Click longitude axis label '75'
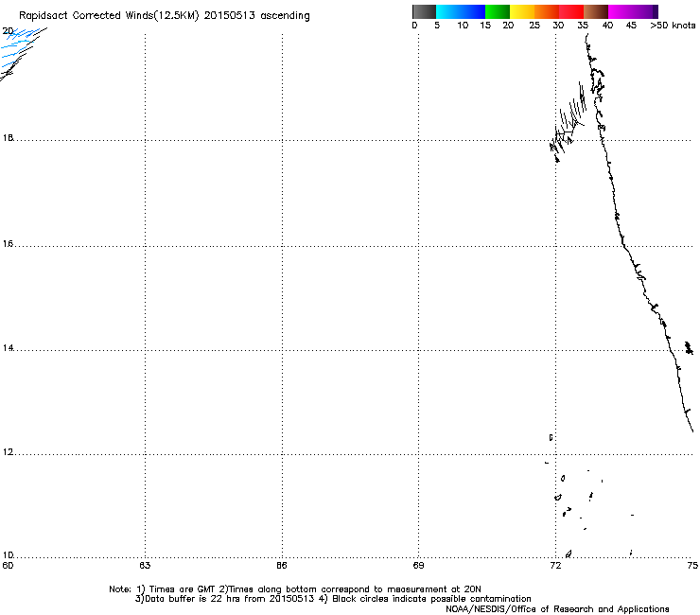700x615 pixels. click(x=692, y=566)
